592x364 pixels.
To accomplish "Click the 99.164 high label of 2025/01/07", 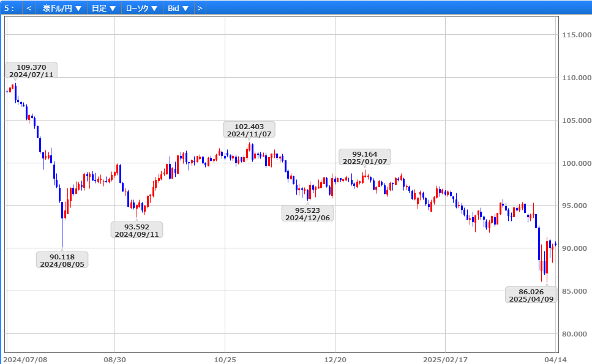I will [365, 157].
